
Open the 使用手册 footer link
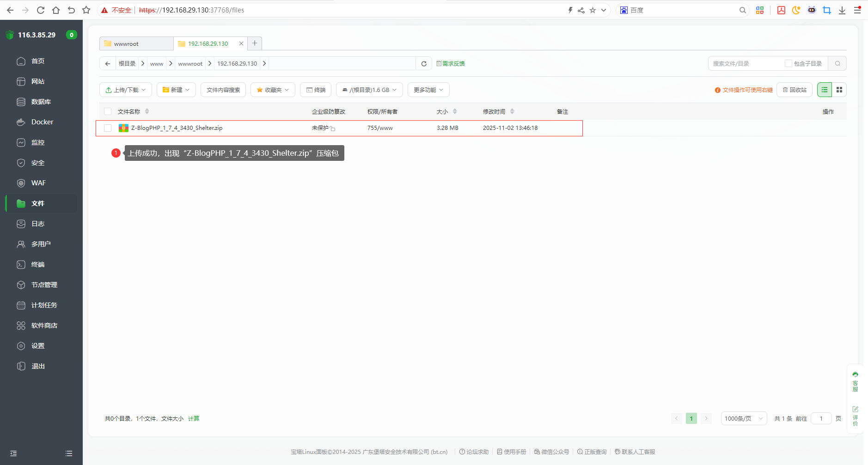511,452
